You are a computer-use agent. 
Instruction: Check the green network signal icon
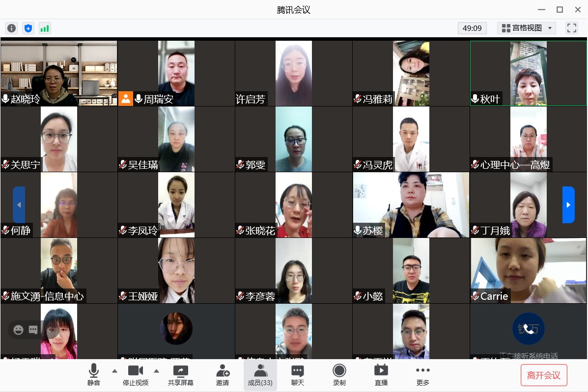pyautogui.click(x=45, y=28)
